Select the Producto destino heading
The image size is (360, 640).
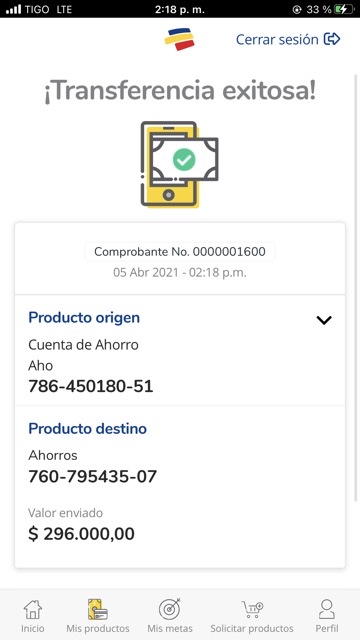[87, 429]
